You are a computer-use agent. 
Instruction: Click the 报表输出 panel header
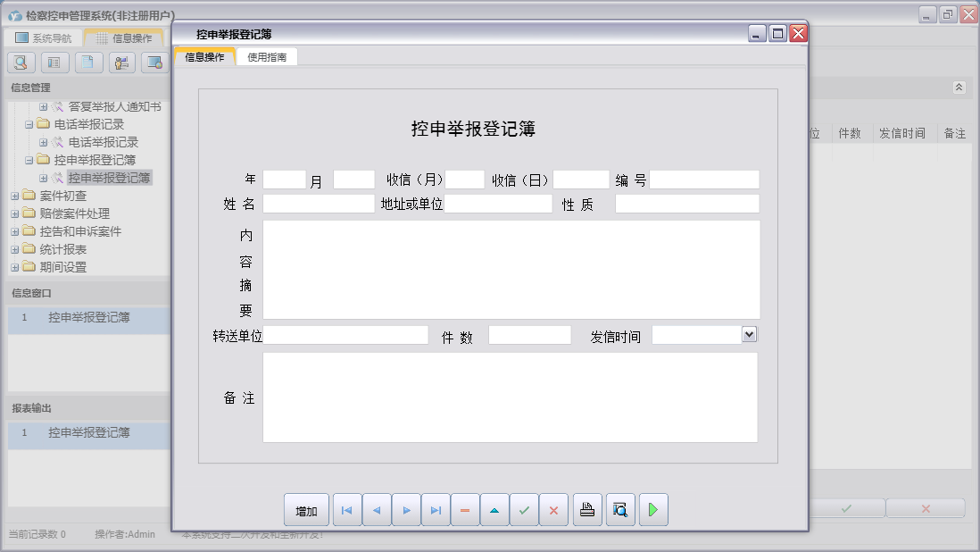tap(87, 408)
